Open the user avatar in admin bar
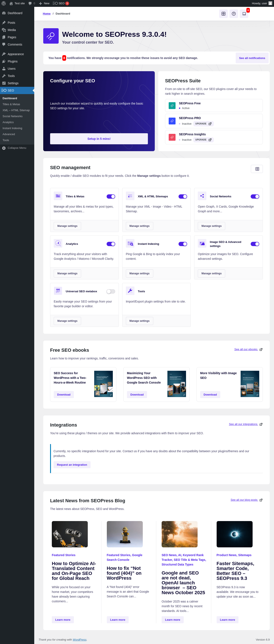 point(270,3)
